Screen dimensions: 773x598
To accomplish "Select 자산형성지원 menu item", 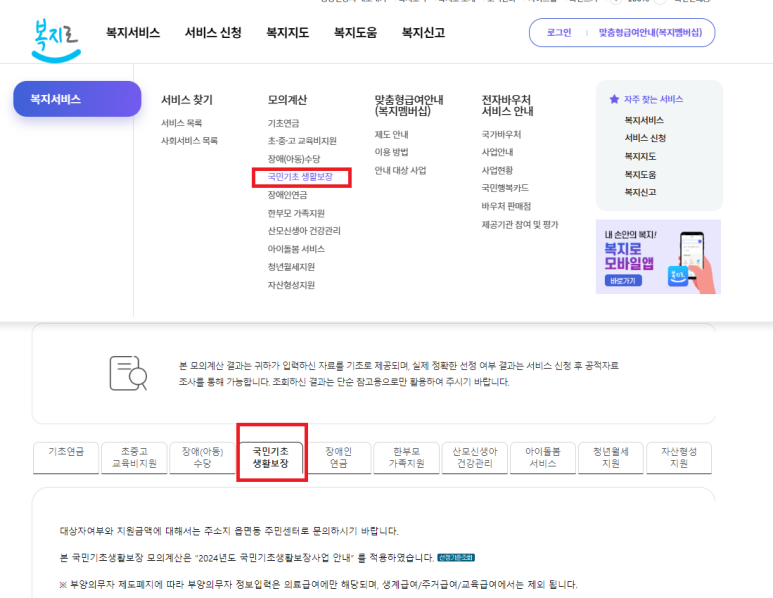I will click(x=291, y=285).
